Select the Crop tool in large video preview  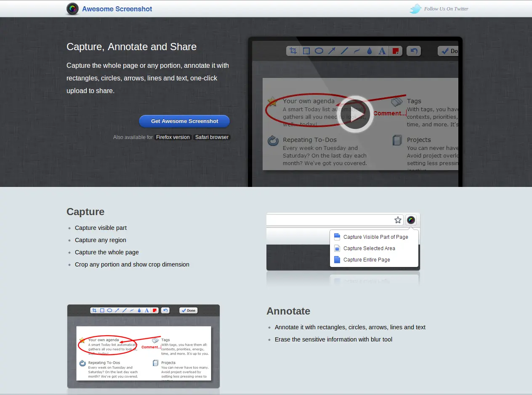pos(294,51)
